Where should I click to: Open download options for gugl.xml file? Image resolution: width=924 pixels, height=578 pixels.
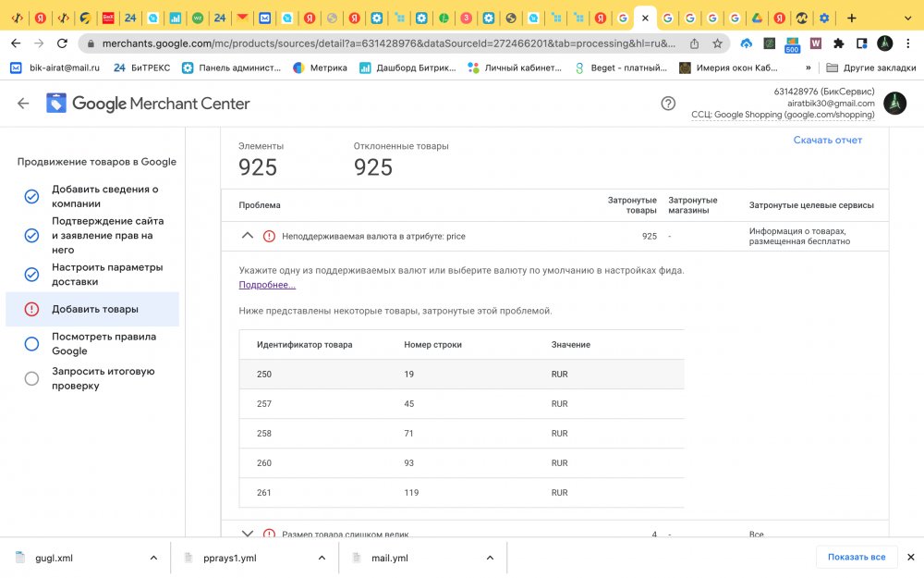pos(153,558)
